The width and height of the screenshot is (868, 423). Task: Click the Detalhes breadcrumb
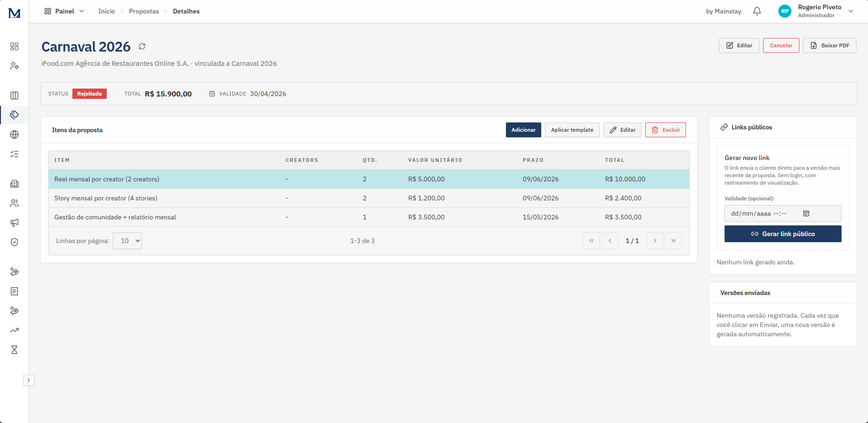point(186,11)
